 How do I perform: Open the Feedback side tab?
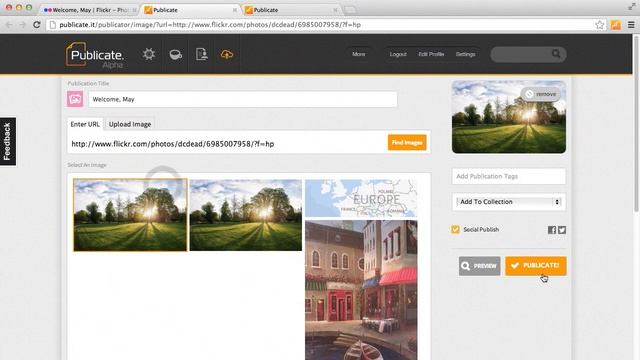click(x=8, y=141)
